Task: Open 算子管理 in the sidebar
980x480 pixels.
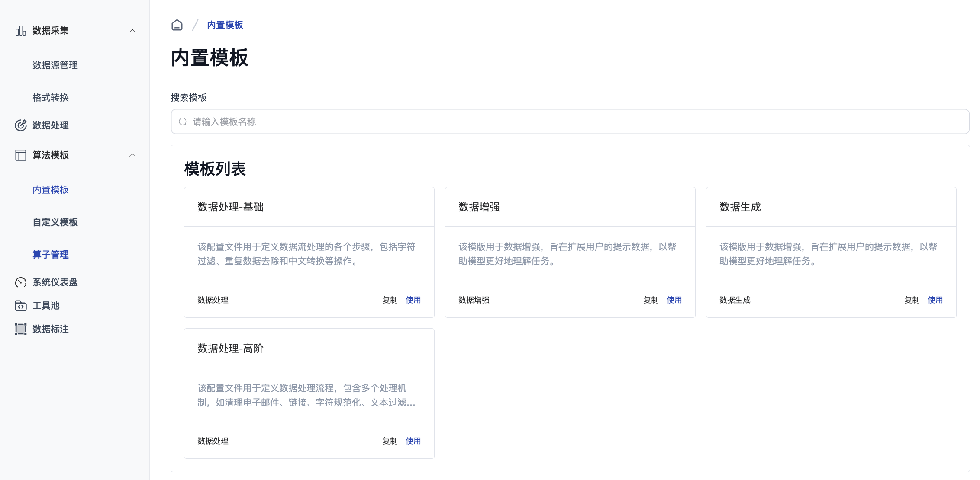Action: pyautogui.click(x=51, y=255)
